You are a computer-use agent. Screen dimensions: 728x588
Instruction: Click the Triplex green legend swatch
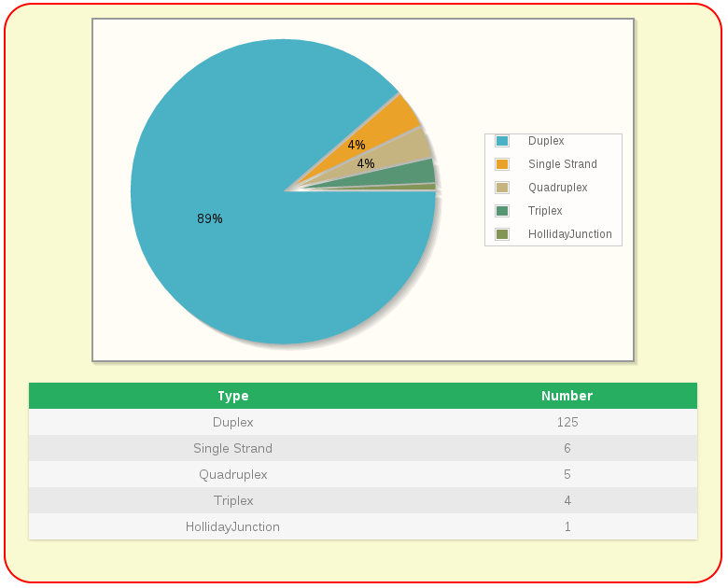pyautogui.click(x=502, y=211)
